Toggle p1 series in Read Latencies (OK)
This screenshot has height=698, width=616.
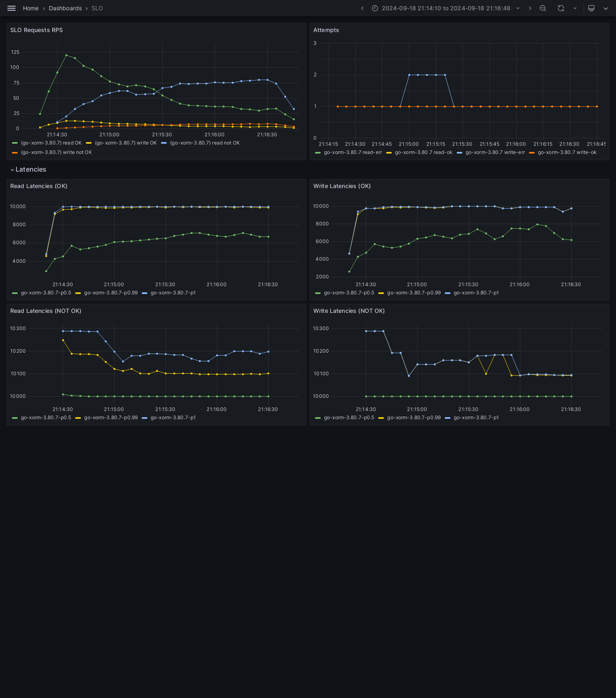coord(173,293)
